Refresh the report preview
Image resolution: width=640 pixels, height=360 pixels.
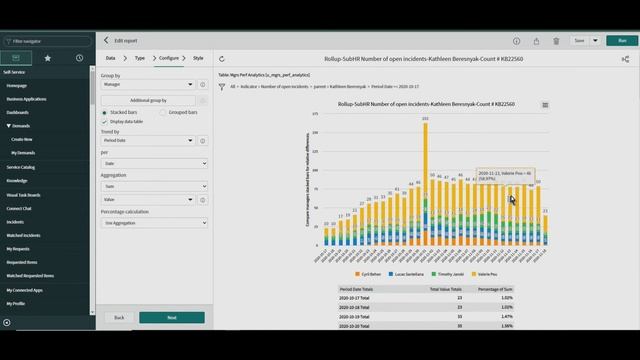click(222, 59)
